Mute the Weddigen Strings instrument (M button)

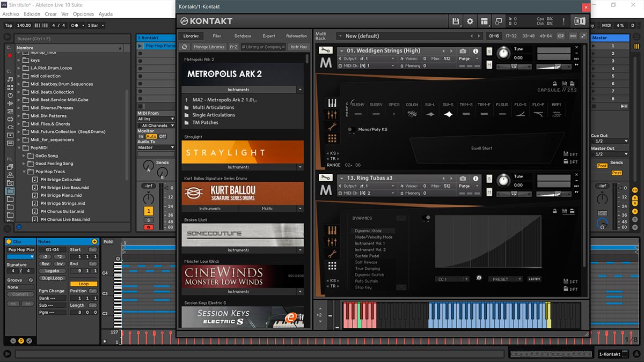point(489,65)
